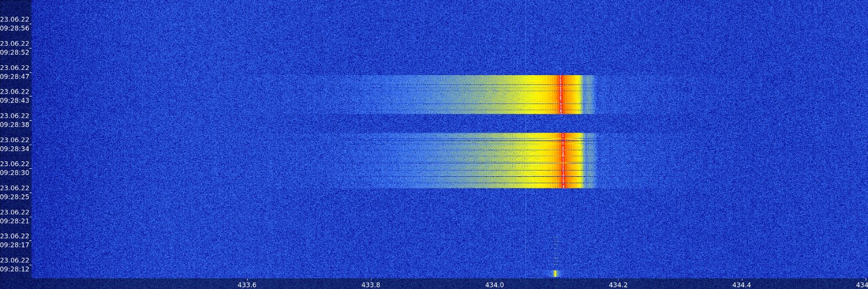The width and height of the screenshot is (868, 289).
Task: Click the red peak of the burst beside 09:28:43
Action: (561, 95)
